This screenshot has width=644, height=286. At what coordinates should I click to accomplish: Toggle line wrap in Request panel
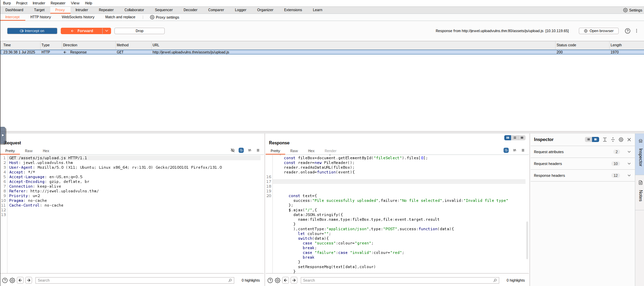[241, 150]
